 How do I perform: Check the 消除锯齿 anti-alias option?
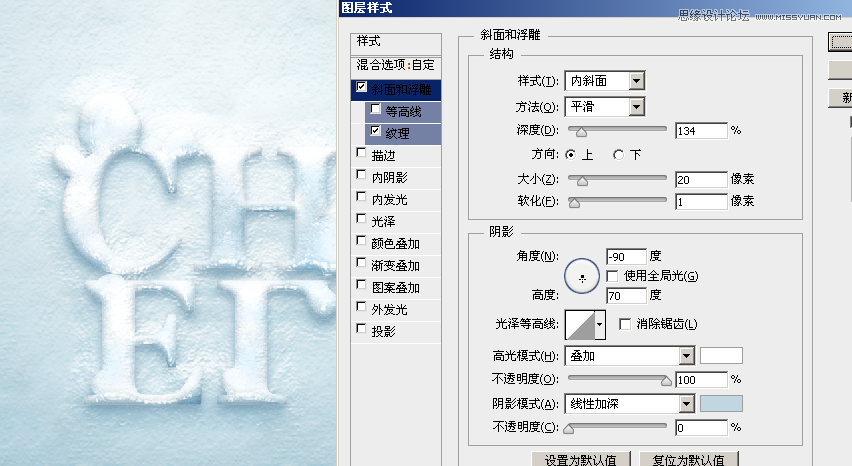click(x=625, y=324)
